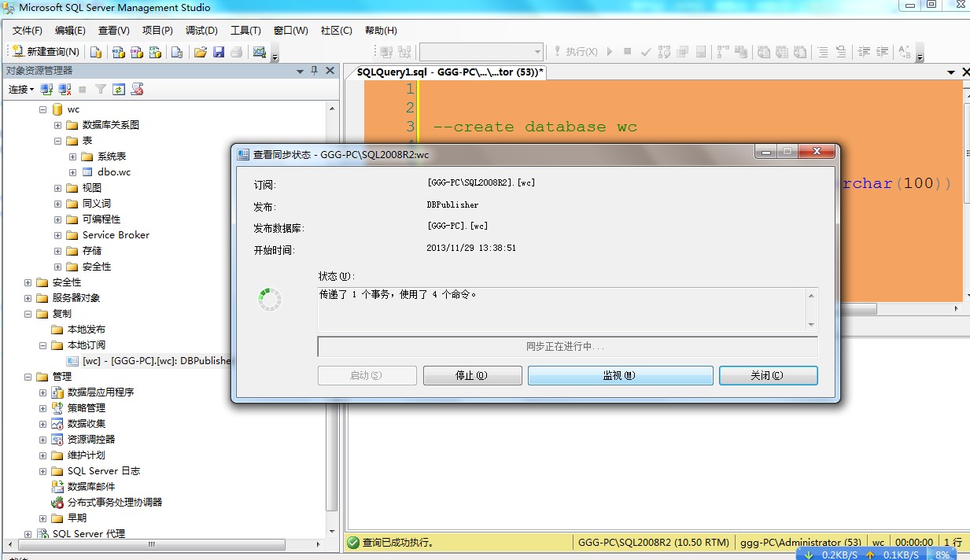This screenshot has height=560, width=970.
Task: Select the SQLQuery1.sql editor tab
Action: (x=450, y=72)
